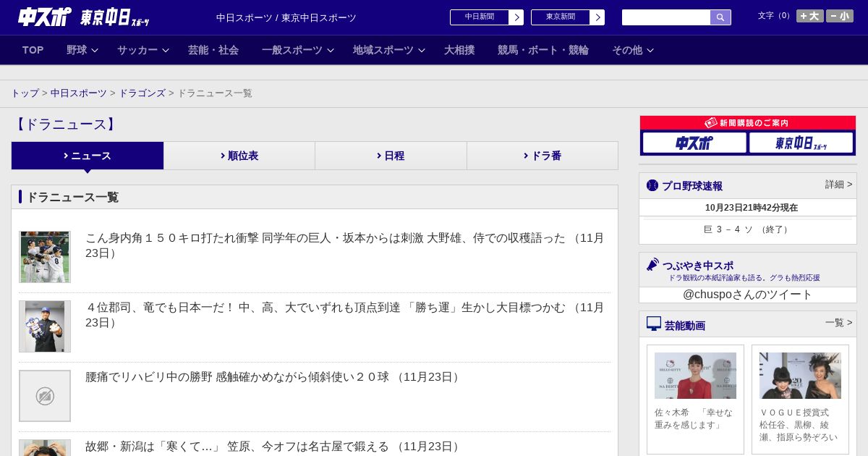Viewport: 868px width, 456px height.
Task: Open article こん身内角１５０キロ打たれ衝撃
Action: (x=345, y=245)
